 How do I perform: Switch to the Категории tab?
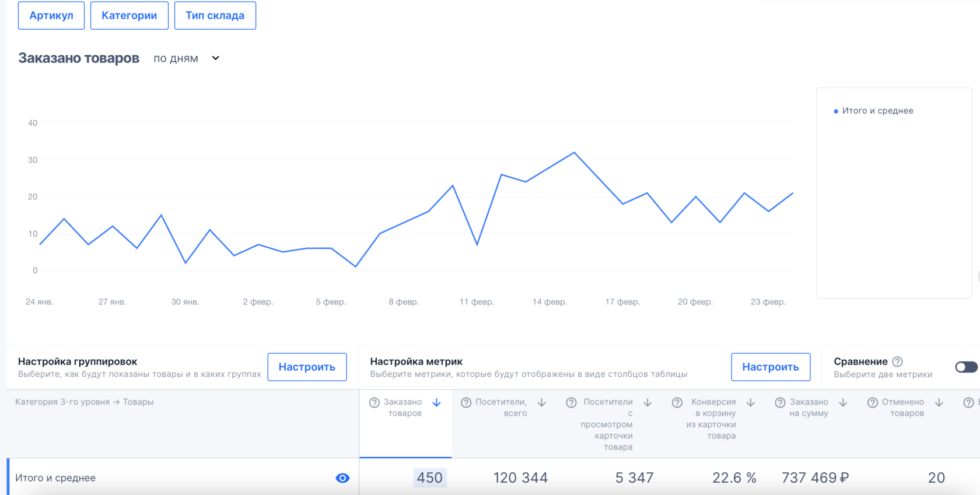coord(129,16)
